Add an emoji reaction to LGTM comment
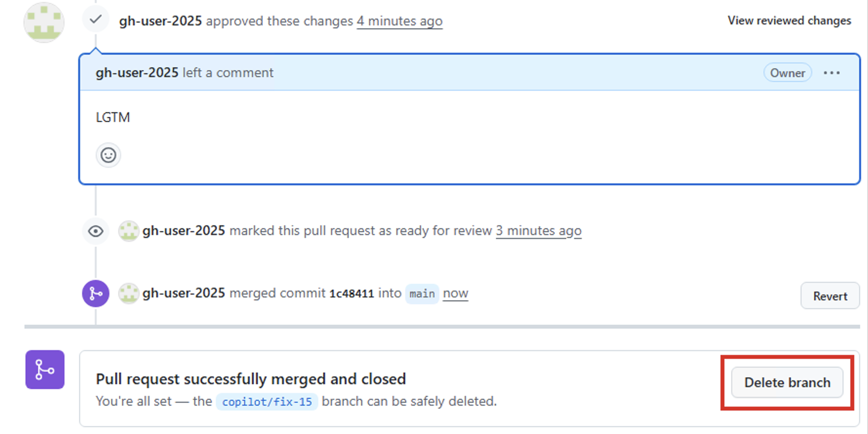This screenshot has width=868, height=434. pyautogui.click(x=108, y=155)
